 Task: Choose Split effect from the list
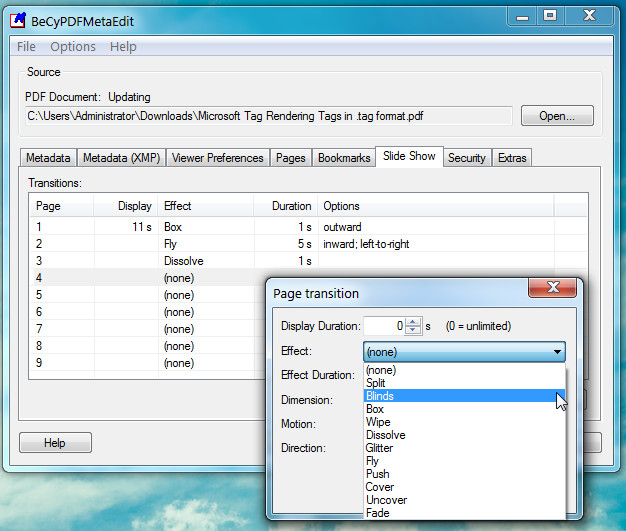(464, 383)
